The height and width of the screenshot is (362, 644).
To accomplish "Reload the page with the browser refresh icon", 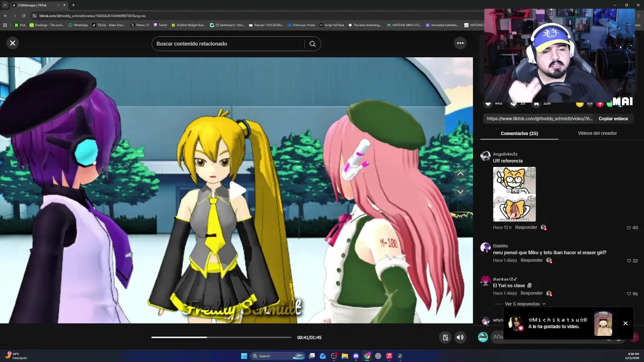I will (23, 16).
